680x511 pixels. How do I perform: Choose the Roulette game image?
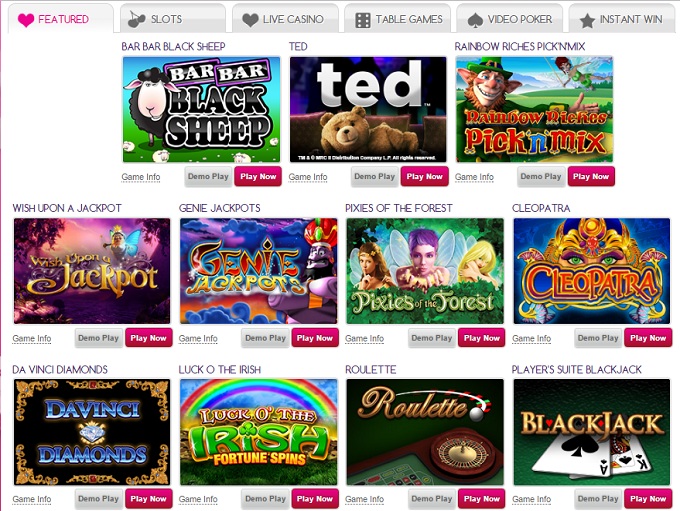pos(425,432)
